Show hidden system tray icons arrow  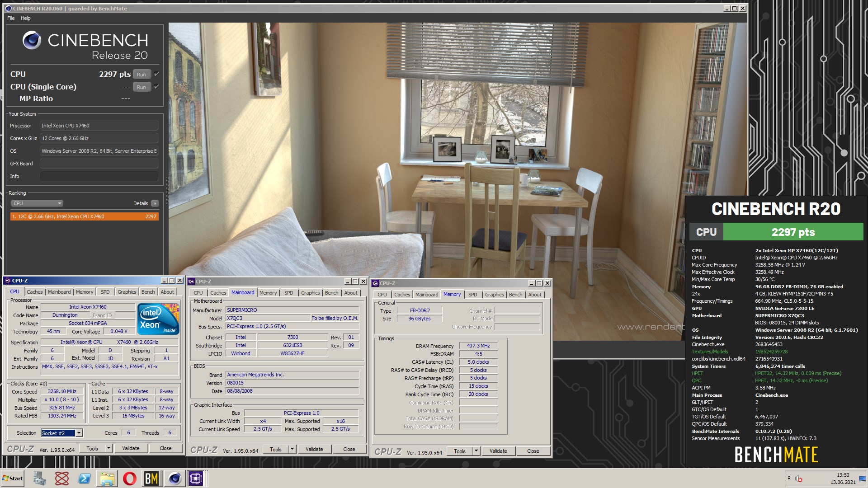[789, 478]
